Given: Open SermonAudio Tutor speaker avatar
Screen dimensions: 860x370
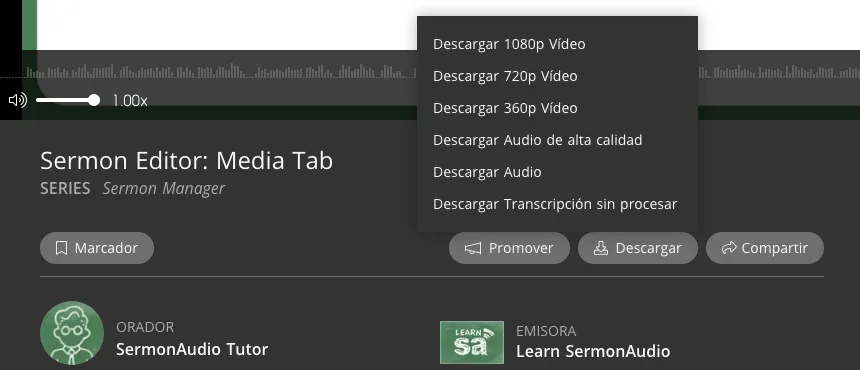Looking at the screenshot, I should click(72, 333).
